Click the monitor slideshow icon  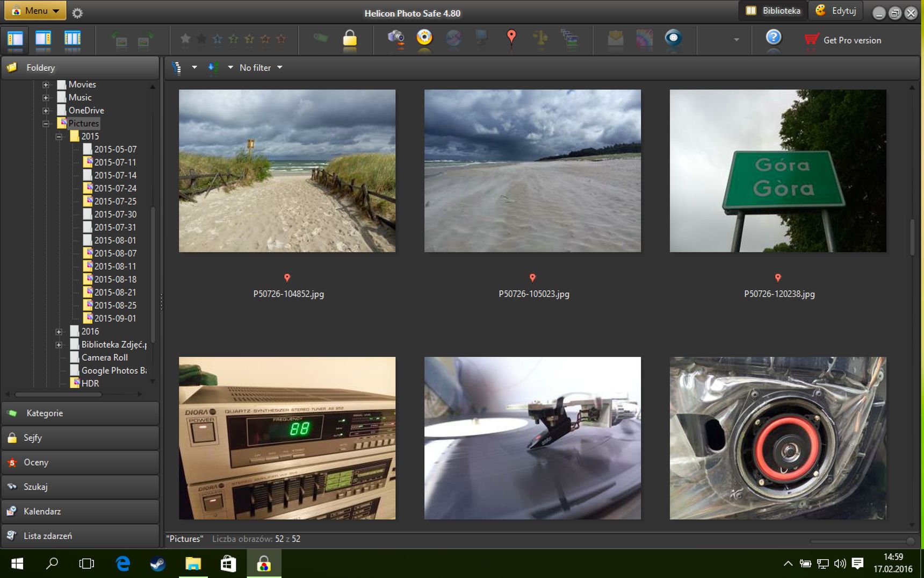click(x=481, y=38)
